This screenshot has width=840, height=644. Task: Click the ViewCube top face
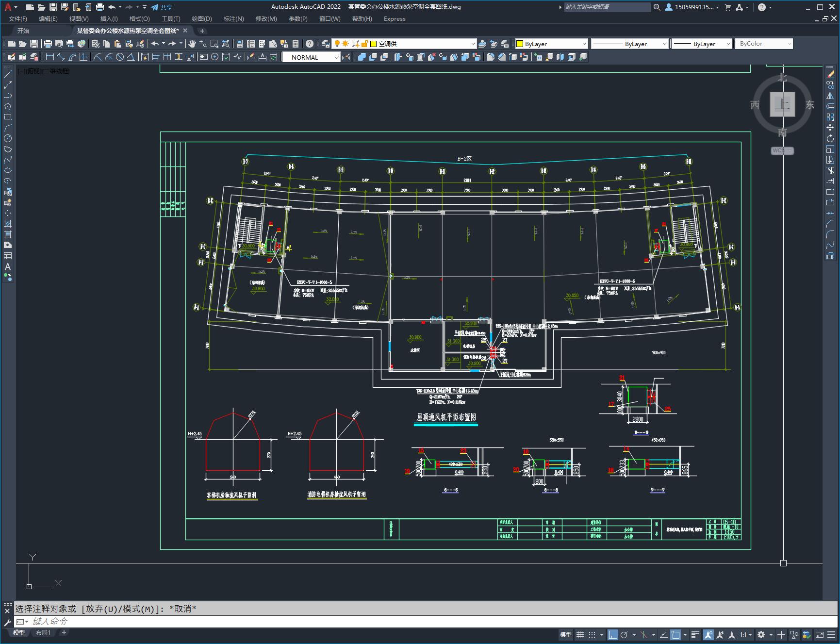click(782, 104)
